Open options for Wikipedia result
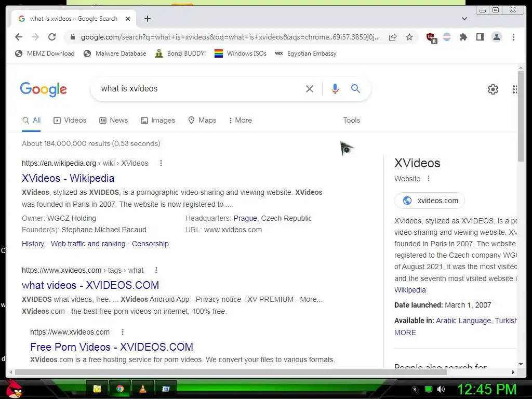Screen dimensions: 532x399 click(x=161, y=163)
